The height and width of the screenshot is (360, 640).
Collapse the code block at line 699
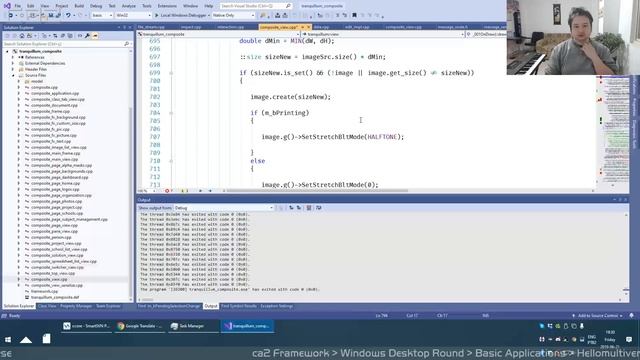[171, 73]
